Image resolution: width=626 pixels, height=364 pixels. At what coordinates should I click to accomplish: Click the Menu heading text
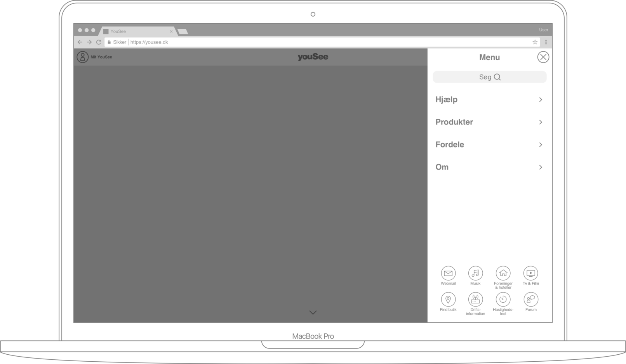(489, 57)
